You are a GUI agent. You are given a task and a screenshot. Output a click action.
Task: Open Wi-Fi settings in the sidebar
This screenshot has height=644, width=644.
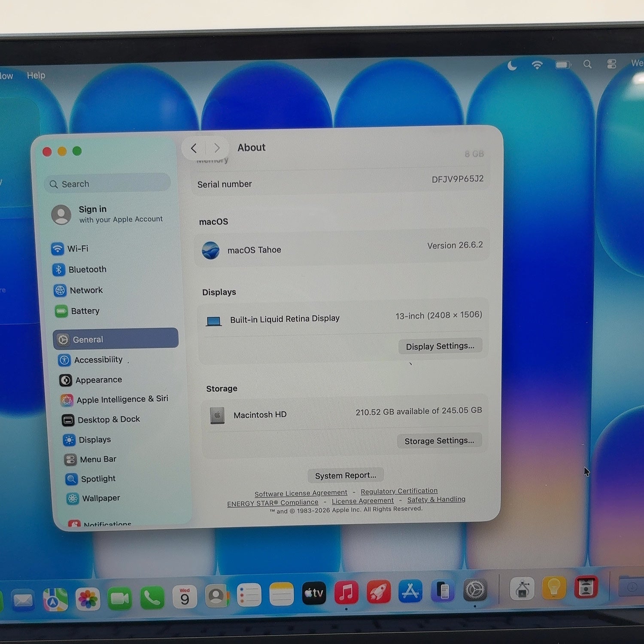(x=70, y=249)
